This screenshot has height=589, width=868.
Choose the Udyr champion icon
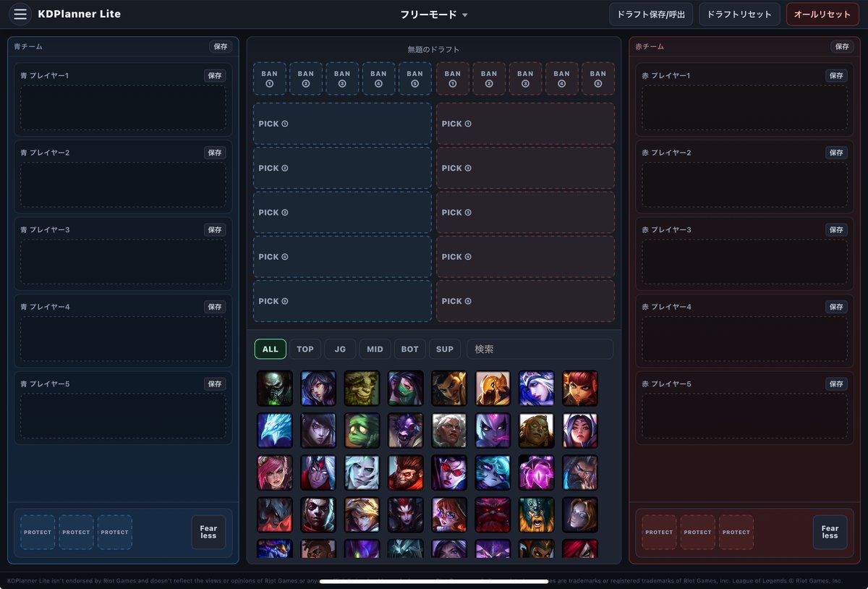click(580, 473)
